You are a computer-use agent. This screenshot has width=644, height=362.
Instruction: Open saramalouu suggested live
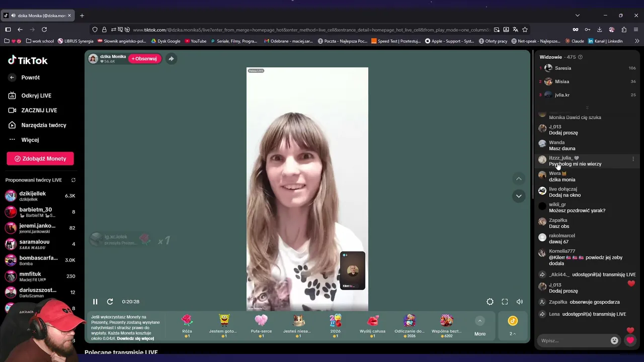40,244
